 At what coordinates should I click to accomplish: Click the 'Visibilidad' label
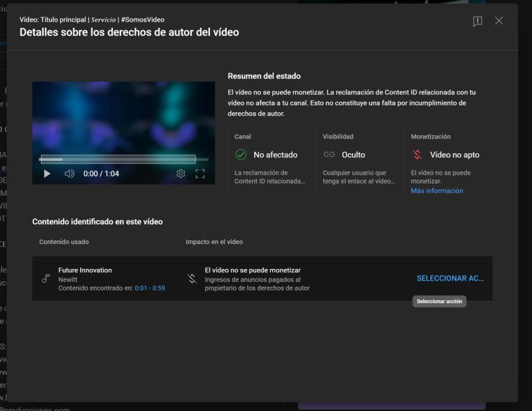[338, 137]
